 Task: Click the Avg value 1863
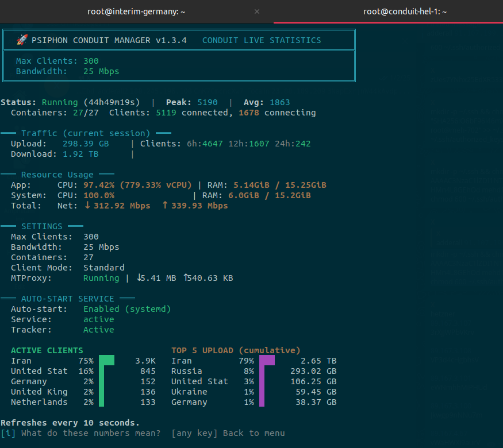pyautogui.click(x=280, y=102)
